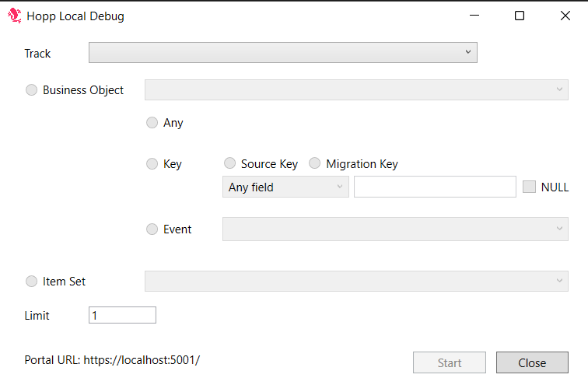Enable the NULL checkbox
Viewport: 588px width, 392px height.
(x=529, y=187)
